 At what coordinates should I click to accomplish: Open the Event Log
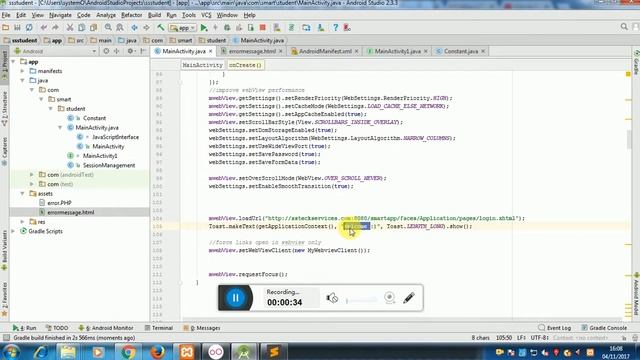[554, 328]
